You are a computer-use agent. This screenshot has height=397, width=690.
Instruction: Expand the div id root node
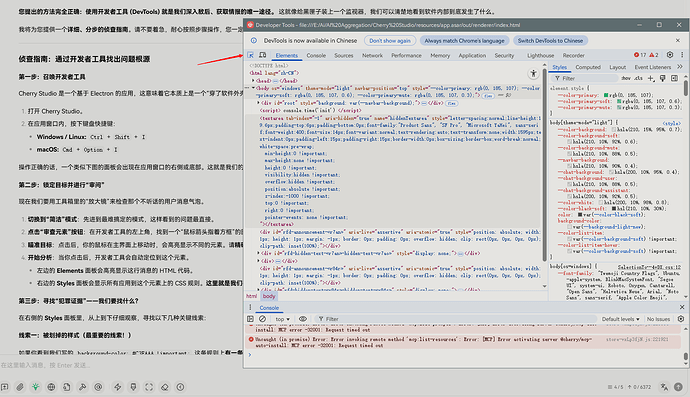pos(258,103)
